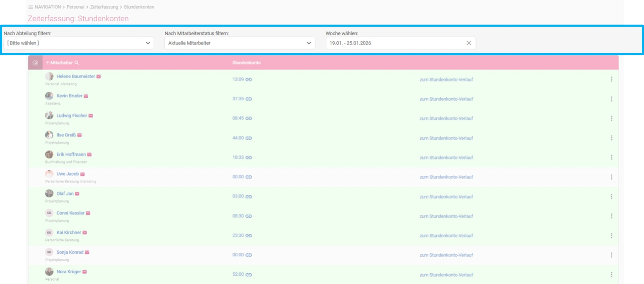Open Stundenkonto-Verlauf for Conni Kessler
Viewport: 644px width, 284px height.
click(446, 216)
